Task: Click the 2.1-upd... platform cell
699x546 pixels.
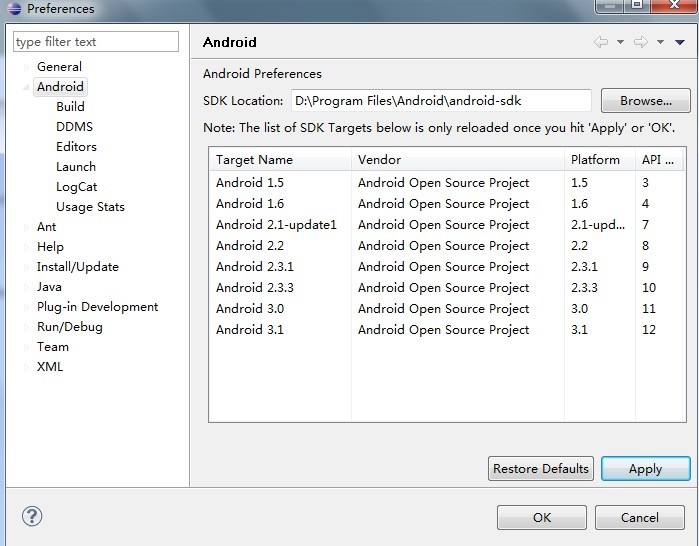Action: pos(598,225)
